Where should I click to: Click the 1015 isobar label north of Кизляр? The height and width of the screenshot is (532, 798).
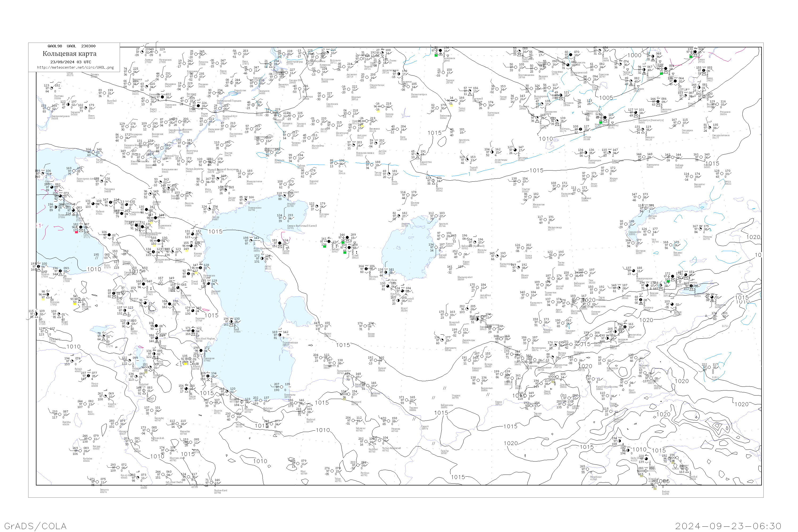pyautogui.click(x=215, y=231)
